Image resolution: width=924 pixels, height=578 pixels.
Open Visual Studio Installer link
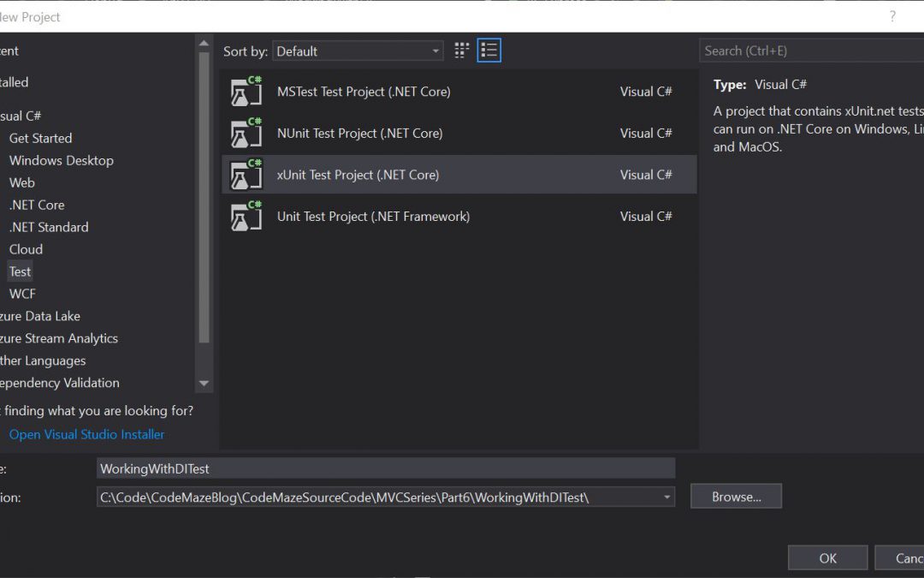[86, 434]
